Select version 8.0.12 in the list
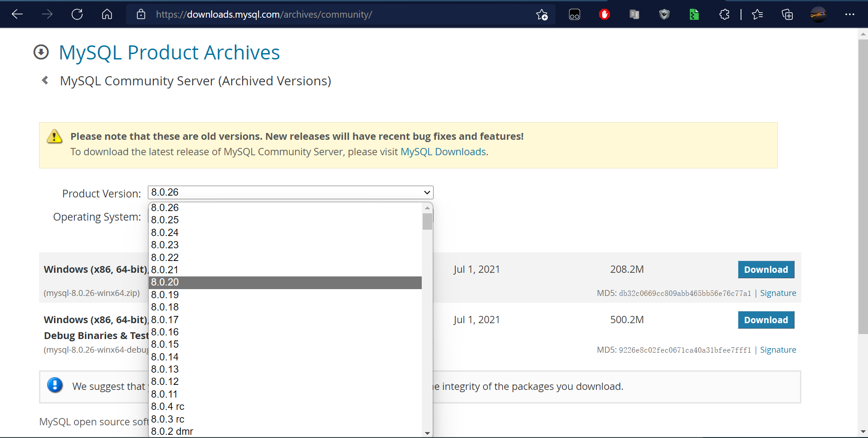Image resolution: width=868 pixels, height=438 pixels. pyautogui.click(x=285, y=381)
